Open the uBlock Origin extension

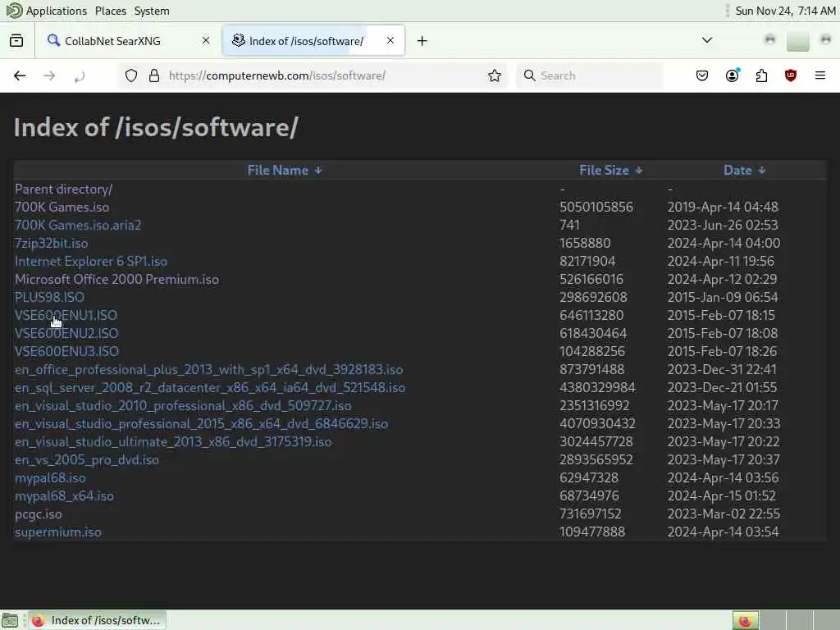pyautogui.click(x=791, y=75)
